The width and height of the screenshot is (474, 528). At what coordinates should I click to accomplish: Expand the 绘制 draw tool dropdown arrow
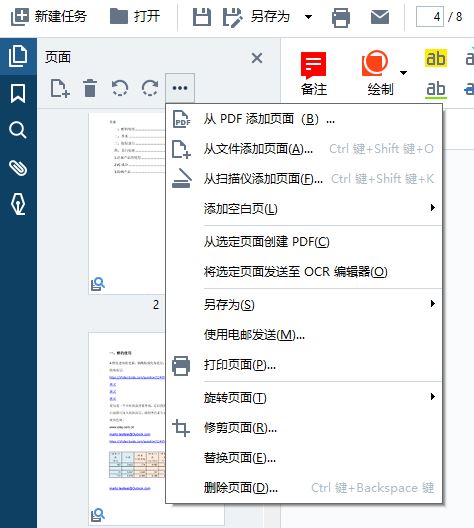(x=403, y=72)
